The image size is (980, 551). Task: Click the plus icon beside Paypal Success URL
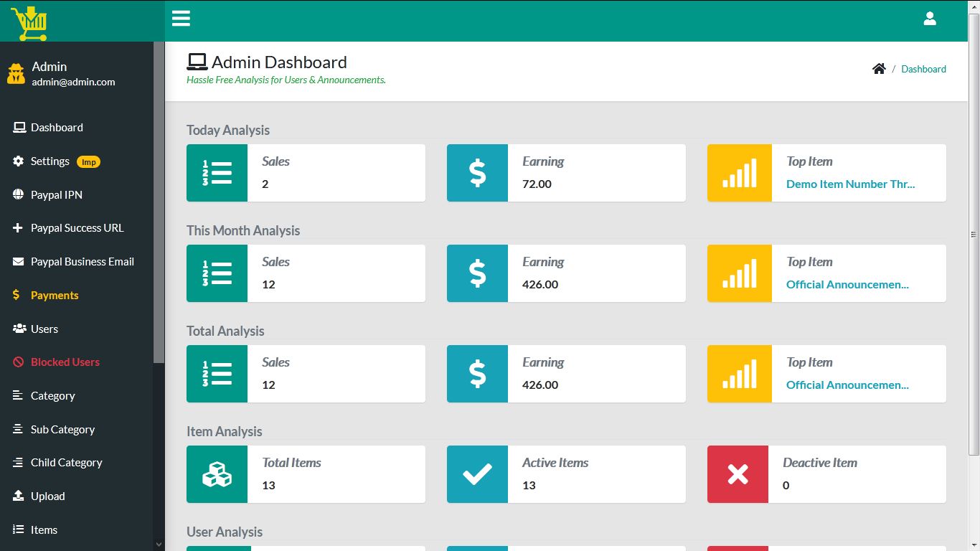point(17,227)
